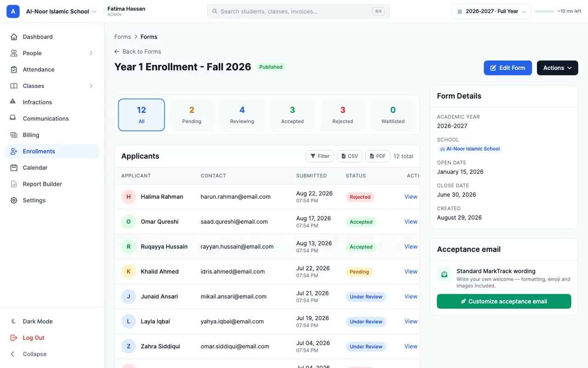Click avatar 'L' for Layla Iqbal
Viewport: 588px width, 368px height.
(x=129, y=322)
